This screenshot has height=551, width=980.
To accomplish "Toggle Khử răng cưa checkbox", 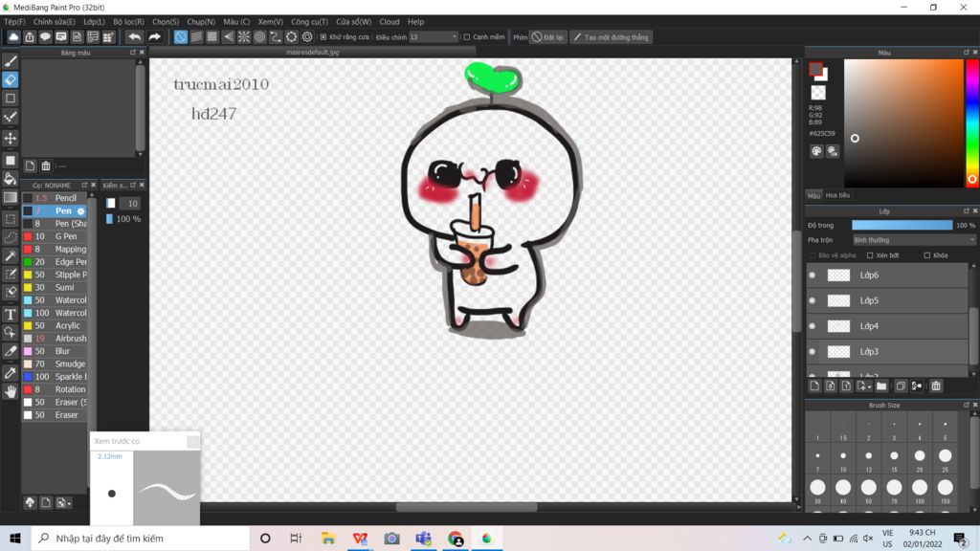I will click(x=323, y=37).
